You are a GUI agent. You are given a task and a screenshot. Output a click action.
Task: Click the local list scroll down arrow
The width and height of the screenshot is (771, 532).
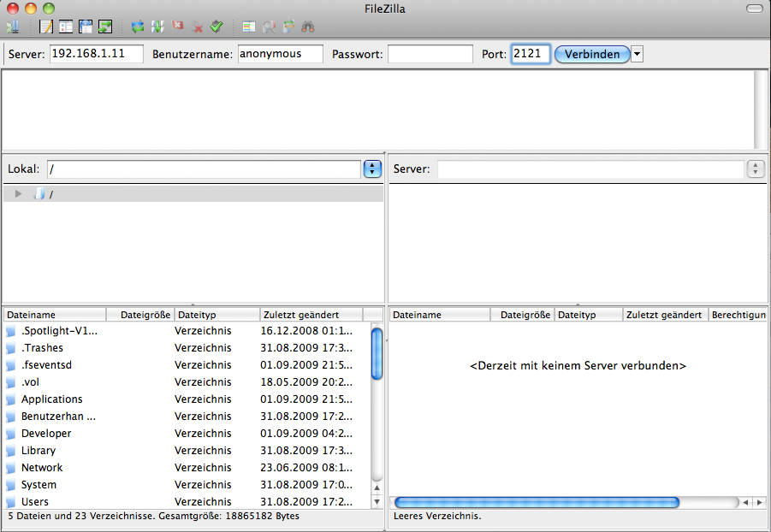tap(377, 501)
